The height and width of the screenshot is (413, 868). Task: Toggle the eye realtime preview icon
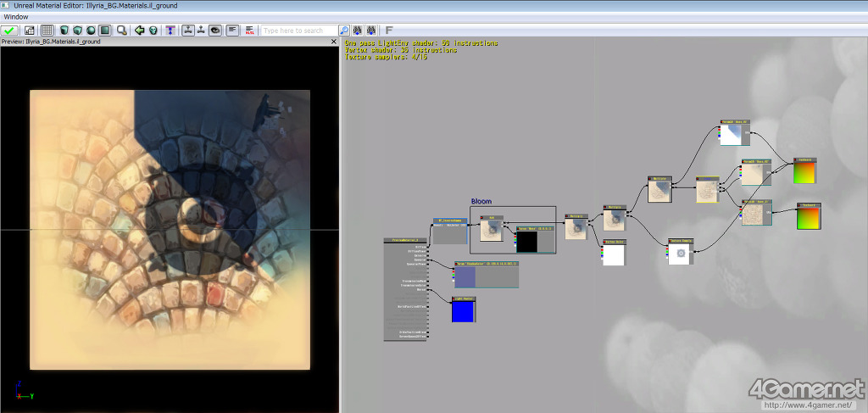[215, 31]
